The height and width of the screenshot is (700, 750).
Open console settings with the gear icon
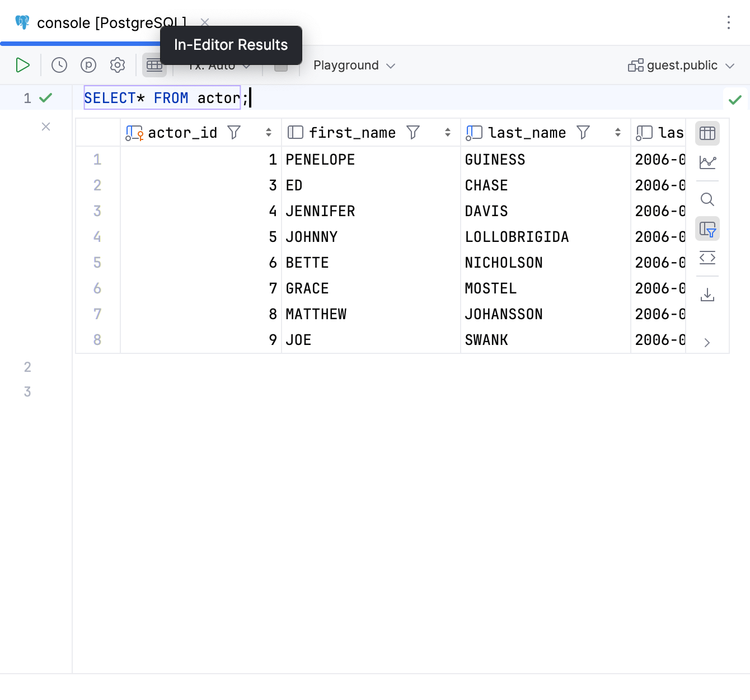click(x=118, y=65)
